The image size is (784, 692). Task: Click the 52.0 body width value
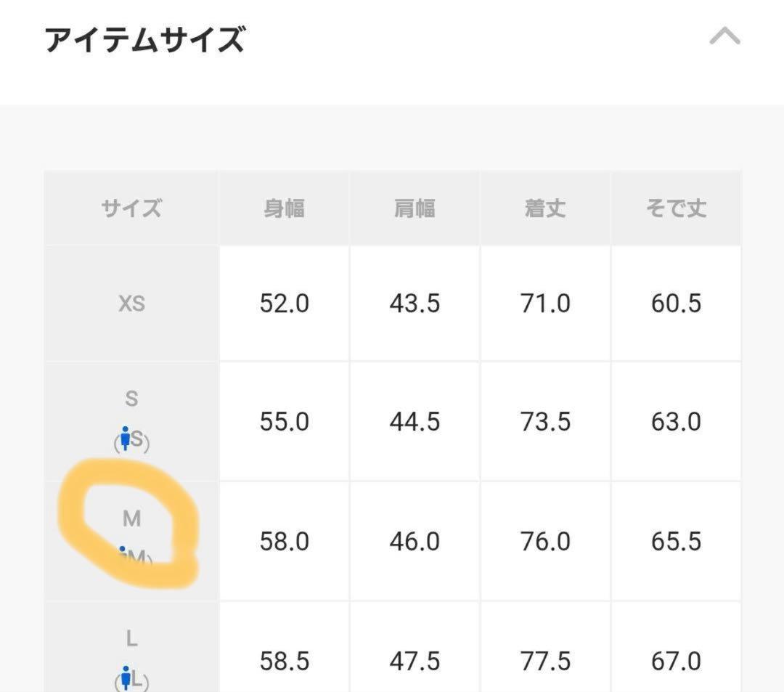[x=284, y=304]
